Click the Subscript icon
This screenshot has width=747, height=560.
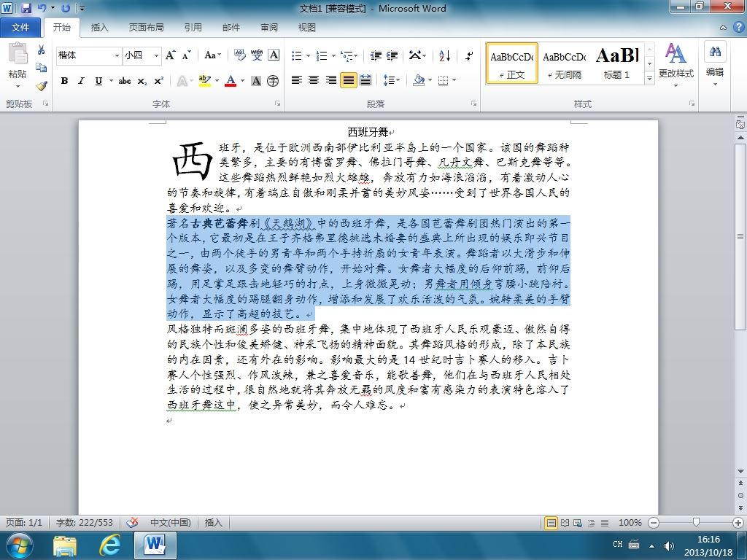[x=142, y=81]
